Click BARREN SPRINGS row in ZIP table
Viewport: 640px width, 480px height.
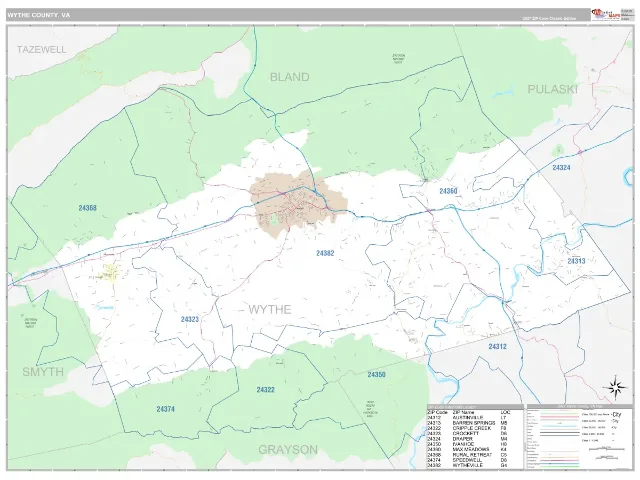[468, 423]
